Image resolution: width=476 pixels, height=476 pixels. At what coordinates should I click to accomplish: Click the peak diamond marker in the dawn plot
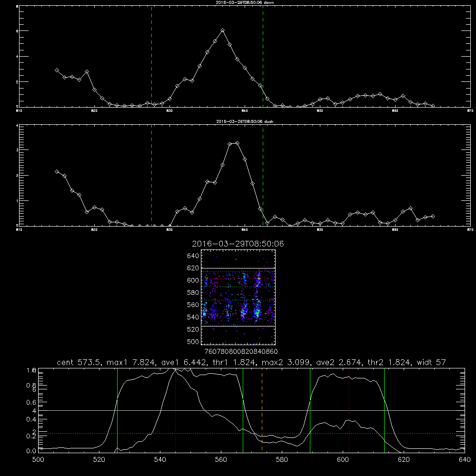tap(222, 30)
